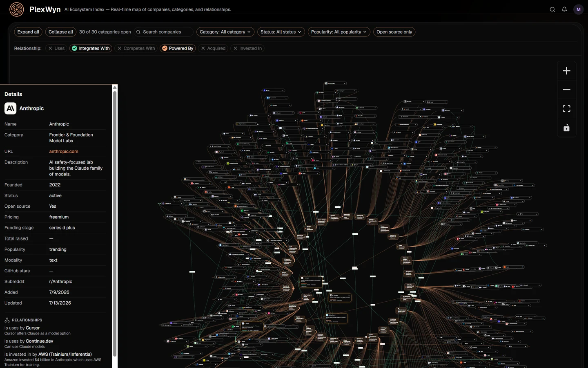The image size is (588, 368).
Task: Zoom out of the graph with minus
Action: pyautogui.click(x=566, y=90)
